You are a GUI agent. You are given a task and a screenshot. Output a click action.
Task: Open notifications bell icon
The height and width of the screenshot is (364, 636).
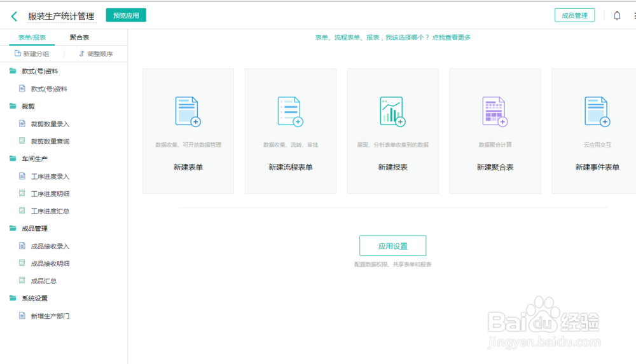click(x=617, y=16)
